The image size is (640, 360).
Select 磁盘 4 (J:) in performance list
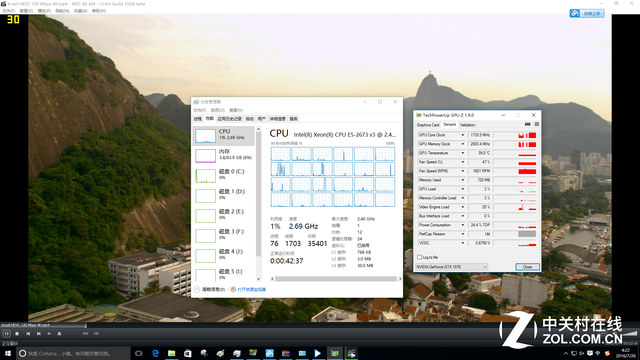[224, 256]
